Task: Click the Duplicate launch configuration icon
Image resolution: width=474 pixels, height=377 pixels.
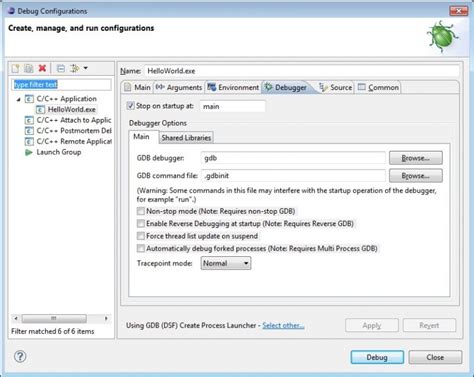Action: coord(29,68)
